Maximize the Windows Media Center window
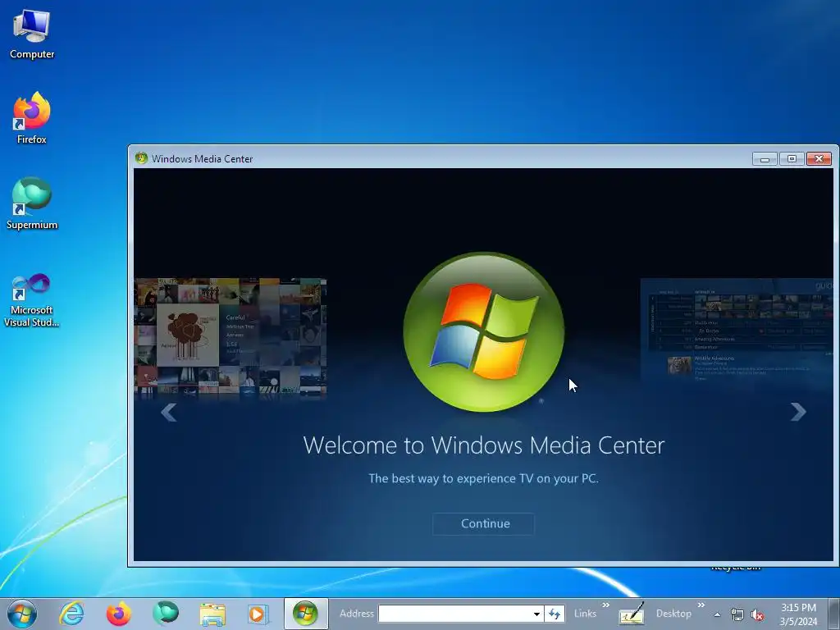The height and width of the screenshot is (630, 840). point(792,158)
